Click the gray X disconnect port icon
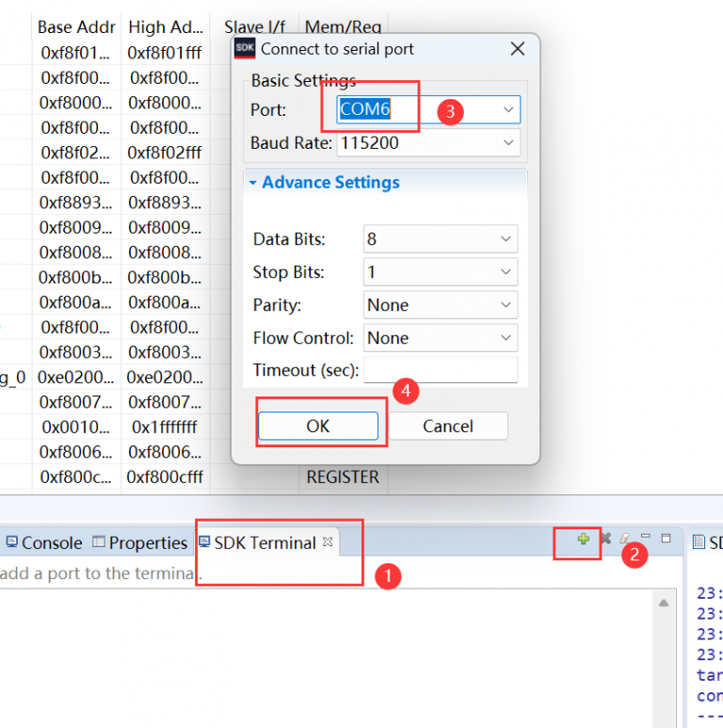This screenshot has width=723, height=728. 605,539
